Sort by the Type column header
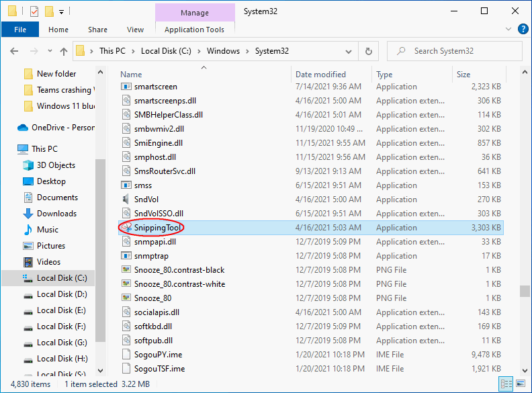This screenshot has height=393, width=532. coord(384,75)
